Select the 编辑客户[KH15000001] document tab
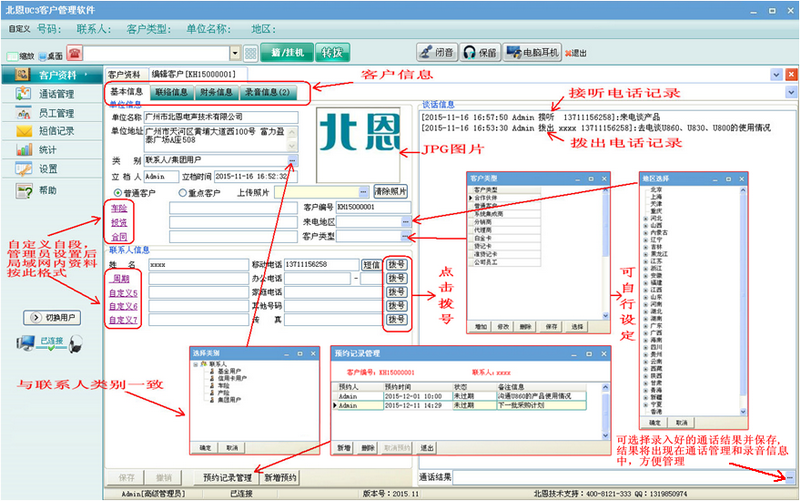 [x=194, y=74]
